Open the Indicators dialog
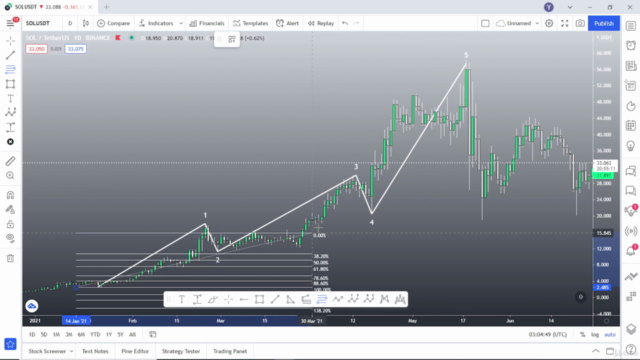The width and height of the screenshot is (640, 360). 156,23
